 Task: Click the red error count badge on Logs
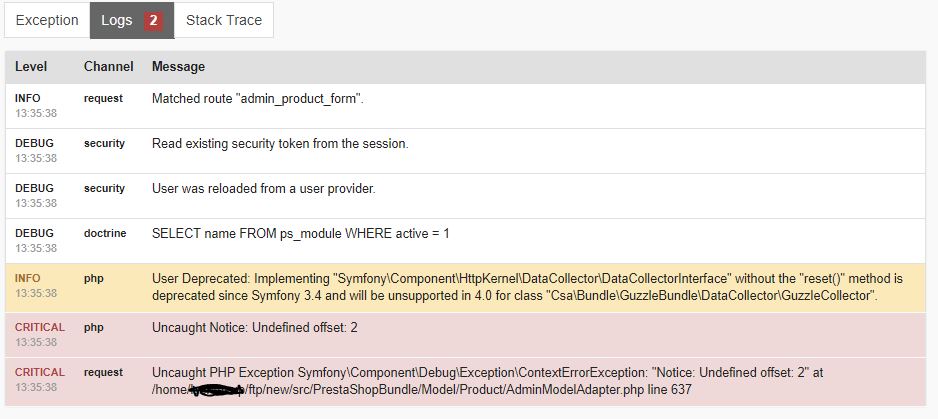tap(153, 20)
